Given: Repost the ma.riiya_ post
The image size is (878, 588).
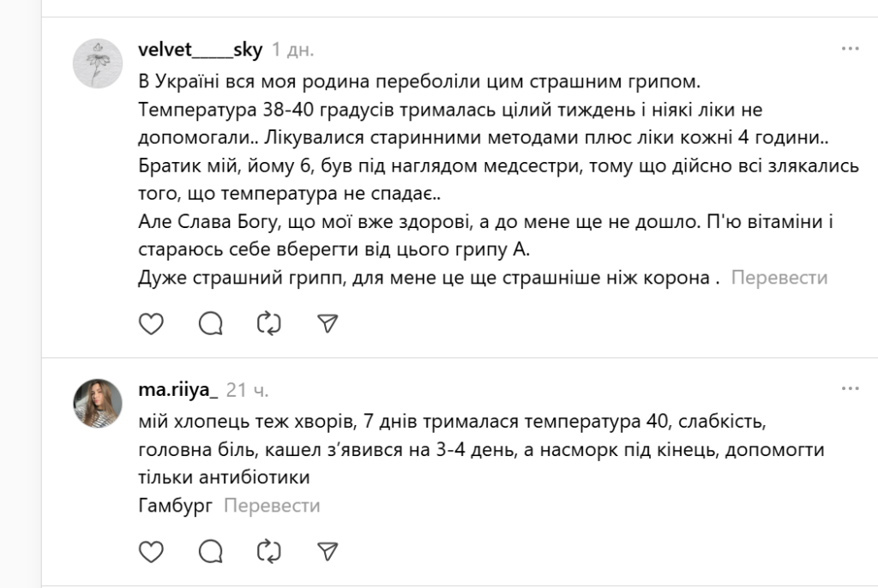Looking at the screenshot, I should [269, 550].
